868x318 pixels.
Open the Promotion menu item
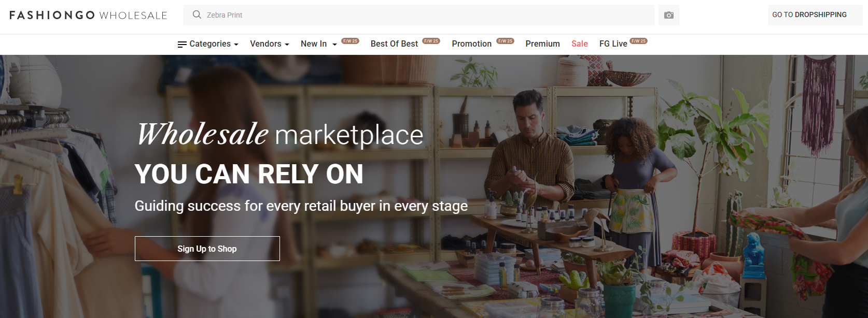(471, 44)
